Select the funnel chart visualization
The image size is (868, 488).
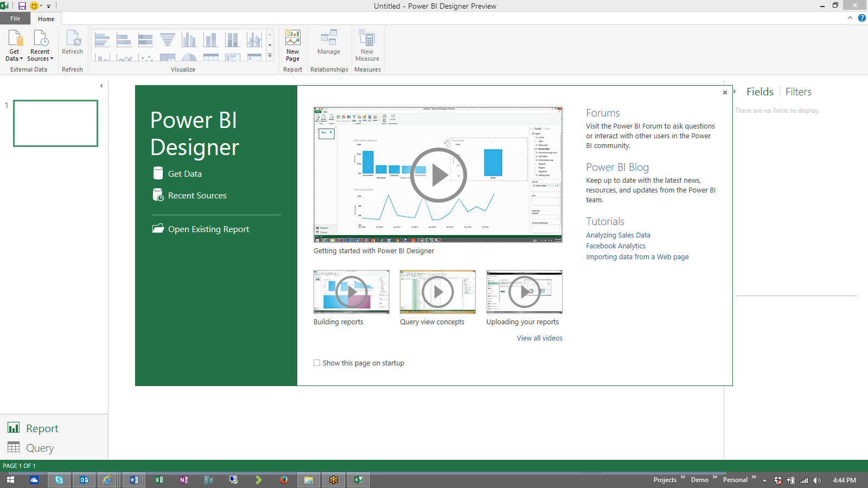click(x=167, y=40)
